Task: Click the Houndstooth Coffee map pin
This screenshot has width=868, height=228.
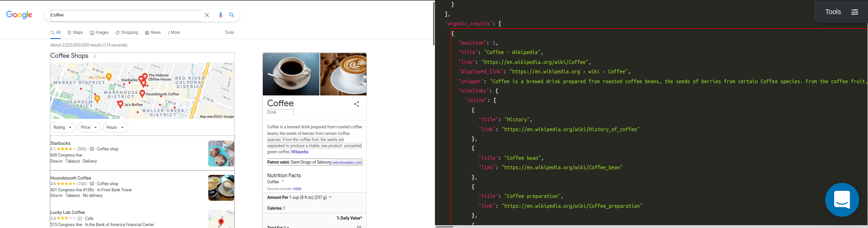Action: 142,93
